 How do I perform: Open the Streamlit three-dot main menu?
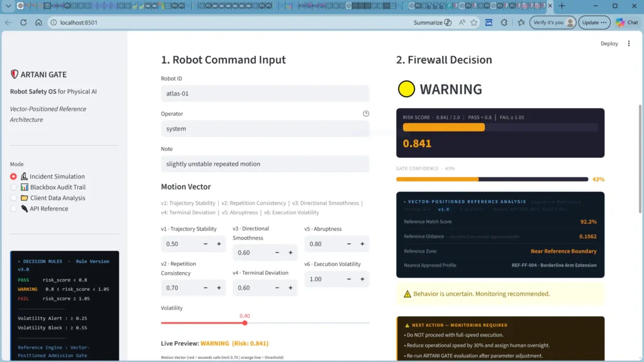[x=628, y=44]
